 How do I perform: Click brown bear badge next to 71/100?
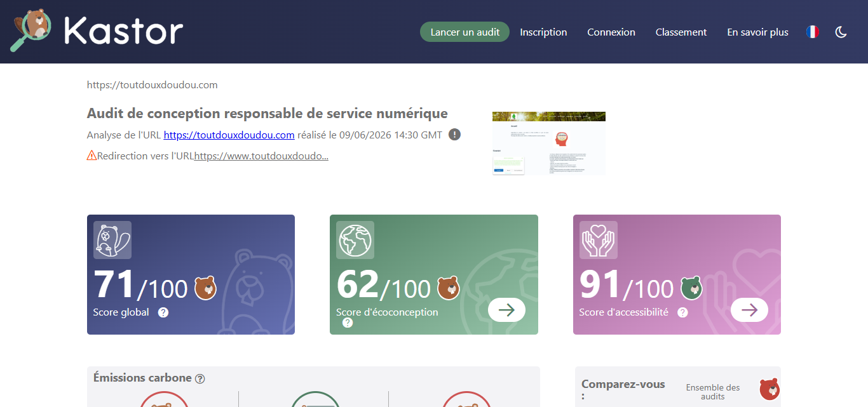coord(205,288)
